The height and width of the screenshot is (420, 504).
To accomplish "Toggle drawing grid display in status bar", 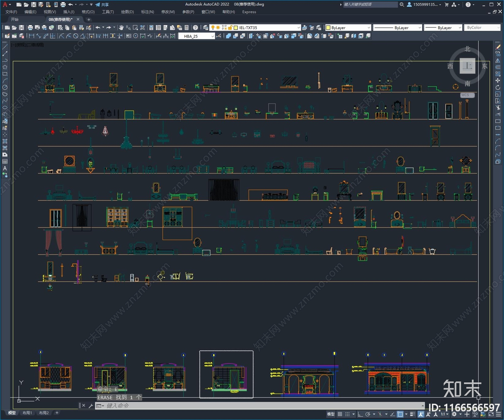I will [340, 414].
